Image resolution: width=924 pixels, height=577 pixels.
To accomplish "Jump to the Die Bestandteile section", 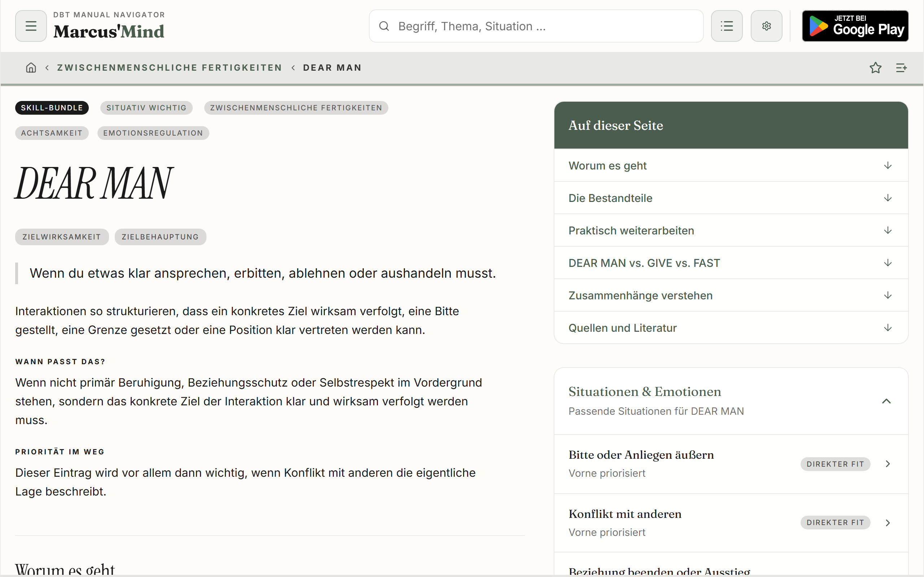I will click(x=731, y=198).
